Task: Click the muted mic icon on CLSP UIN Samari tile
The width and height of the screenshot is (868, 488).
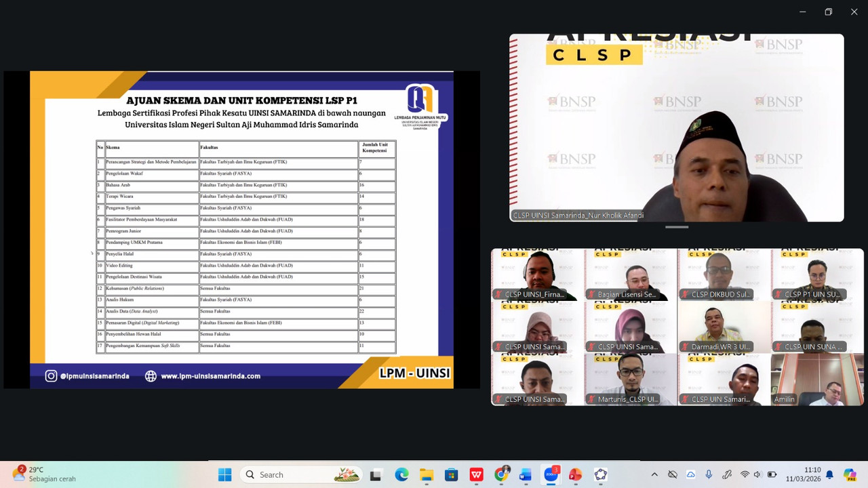Action: 686,399
